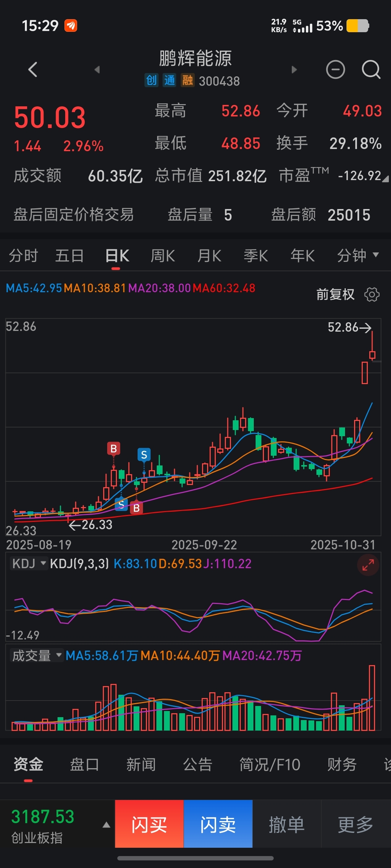Tap the 成交额 60.35亿 value
Image resolution: width=391 pixels, height=868 pixels.
115,176
